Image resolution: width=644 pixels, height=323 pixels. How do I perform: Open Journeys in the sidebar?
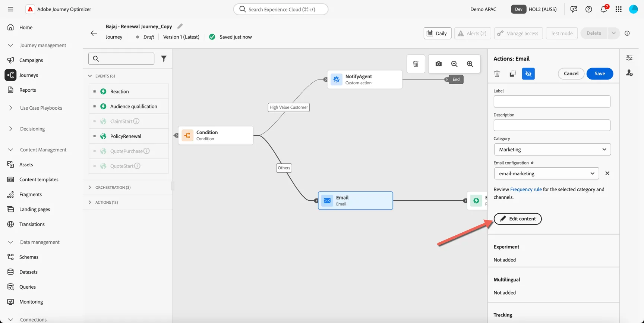[29, 75]
